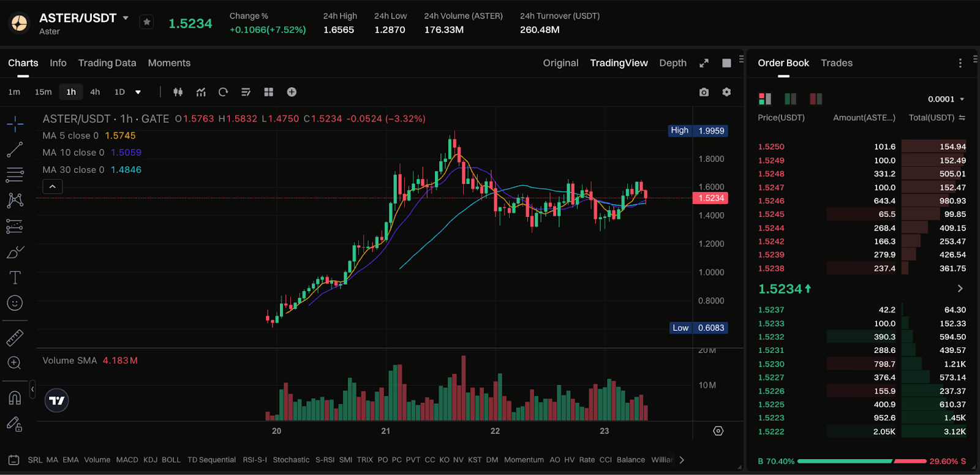
Task: Select the 4h timeframe
Action: [x=95, y=92]
